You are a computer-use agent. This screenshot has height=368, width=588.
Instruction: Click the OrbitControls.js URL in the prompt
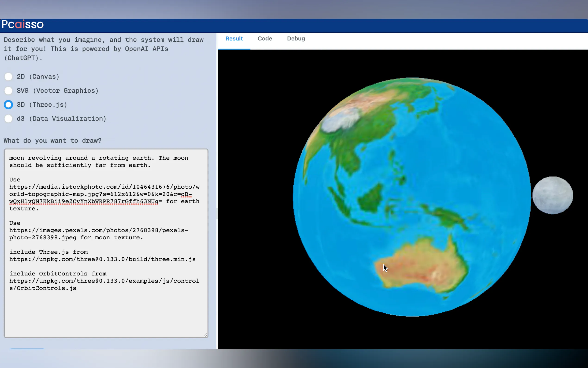[x=104, y=281]
